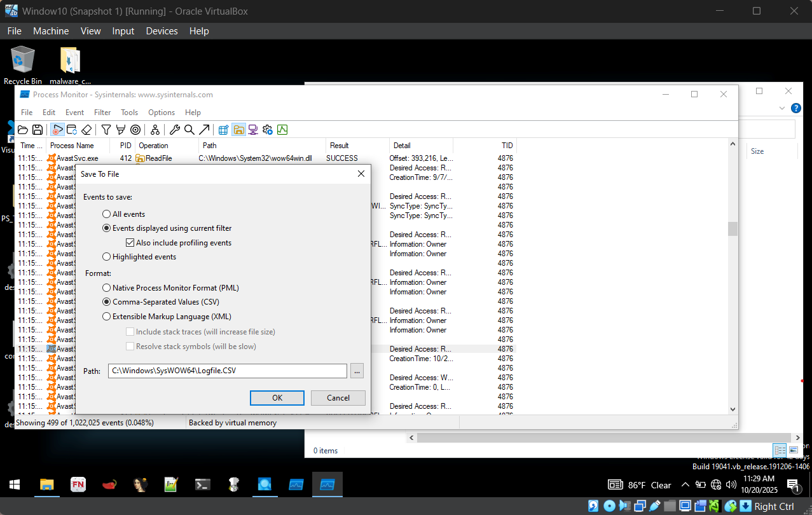Close the Save To File dialog
The height and width of the screenshot is (515, 812).
click(x=361, y=174)
